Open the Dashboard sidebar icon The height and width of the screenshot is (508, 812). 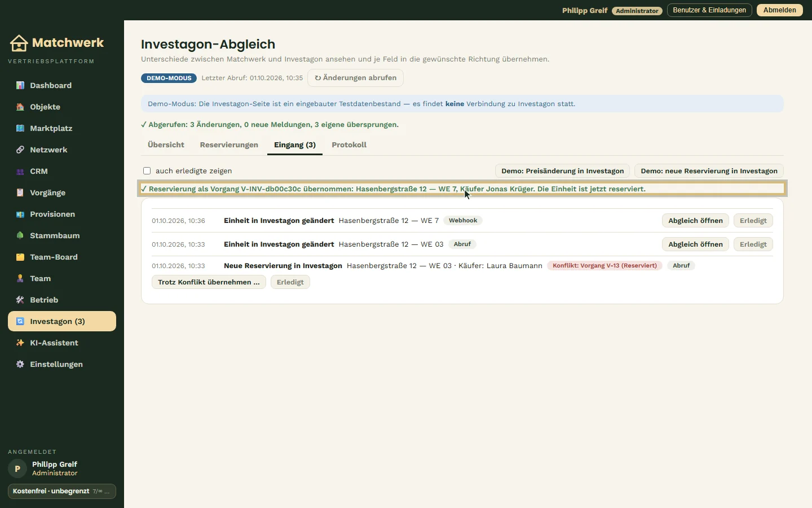(x=20, y=85)
